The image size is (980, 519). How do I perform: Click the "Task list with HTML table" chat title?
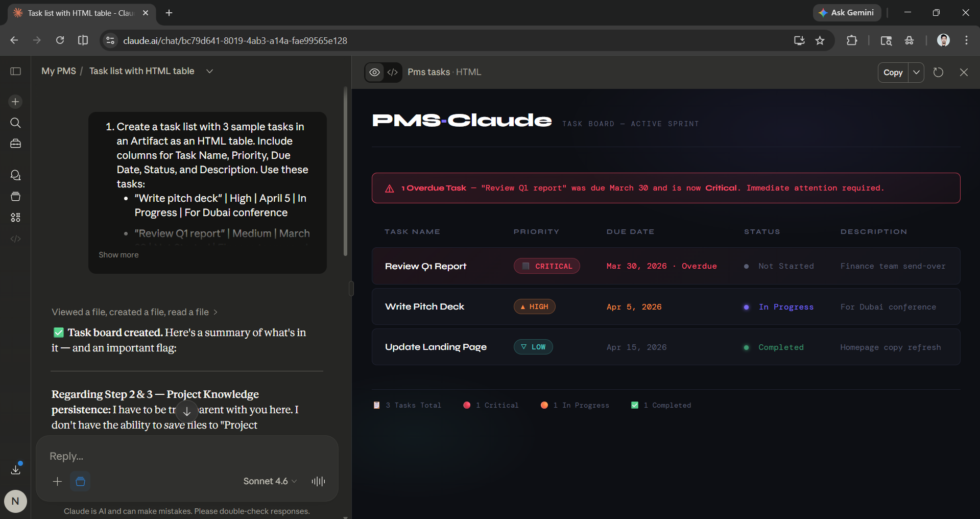tap(142, 71)
